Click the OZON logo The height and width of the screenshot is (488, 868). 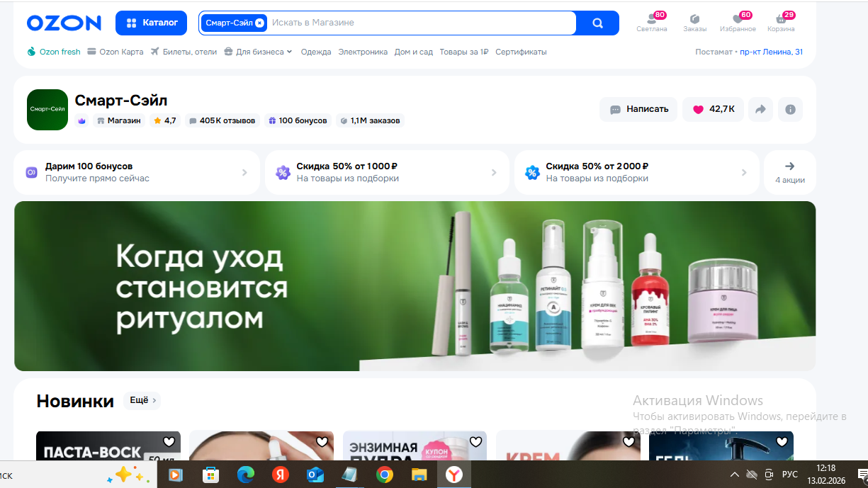(x=64, y=23)
